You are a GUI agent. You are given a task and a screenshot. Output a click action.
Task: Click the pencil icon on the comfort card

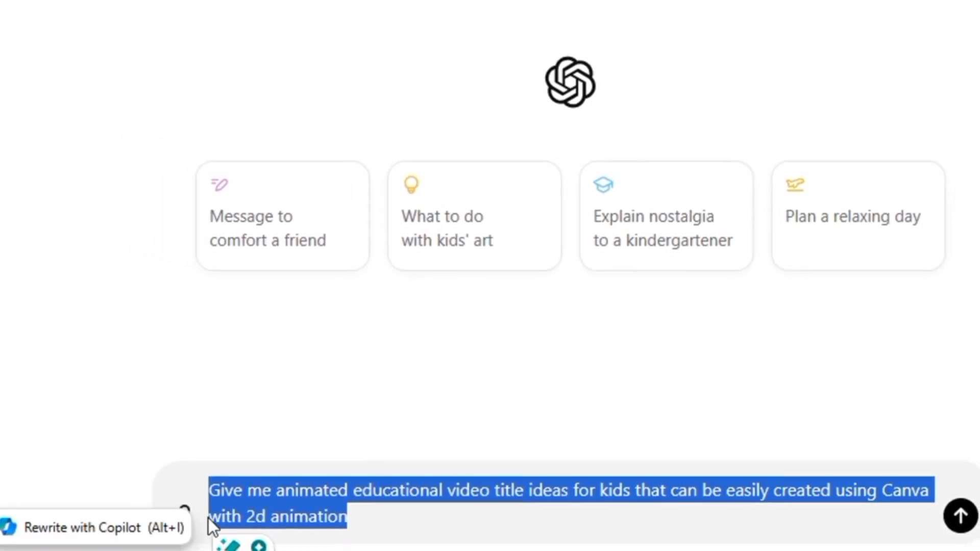[219, 184]
